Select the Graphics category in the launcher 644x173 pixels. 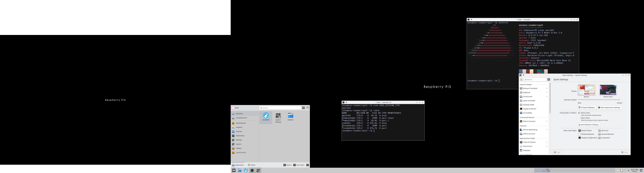245,127
